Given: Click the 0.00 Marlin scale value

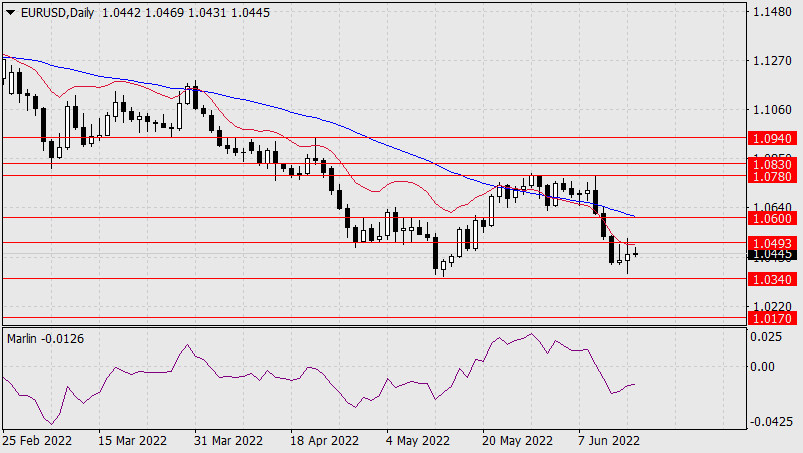Looking at the screenshot, I should pyautogui.click(x=762, y=366).
